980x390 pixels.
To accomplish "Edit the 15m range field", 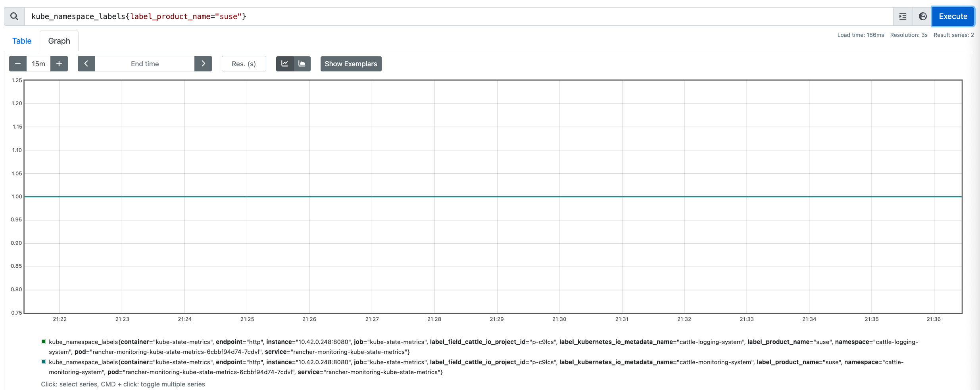I will click(x=38, y=64).
